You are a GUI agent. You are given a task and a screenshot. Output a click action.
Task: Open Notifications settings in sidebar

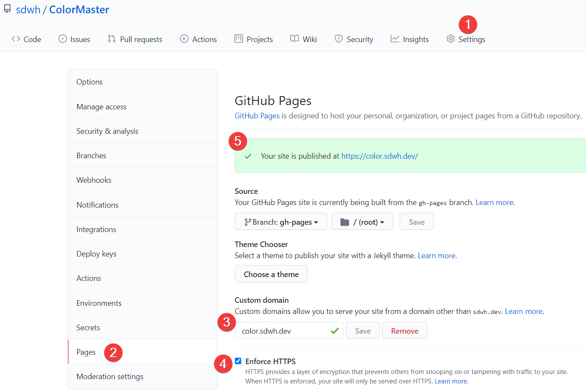click(x=143, y=205)
